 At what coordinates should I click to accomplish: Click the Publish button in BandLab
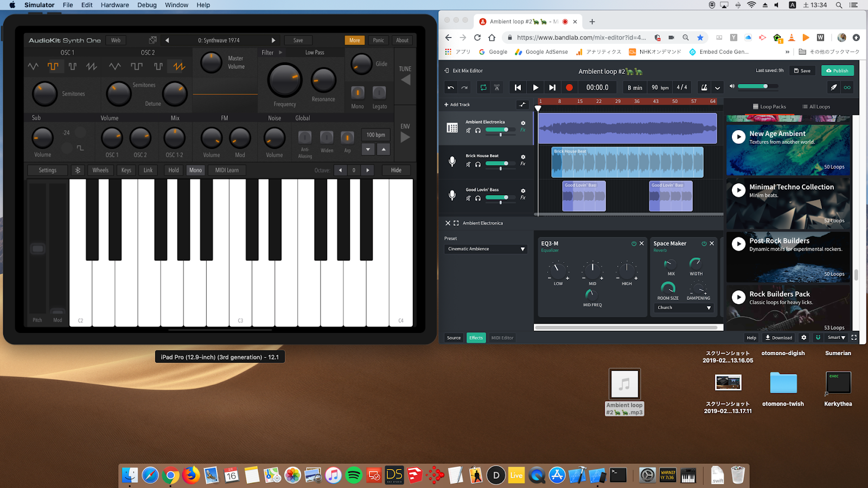[838, 70]
